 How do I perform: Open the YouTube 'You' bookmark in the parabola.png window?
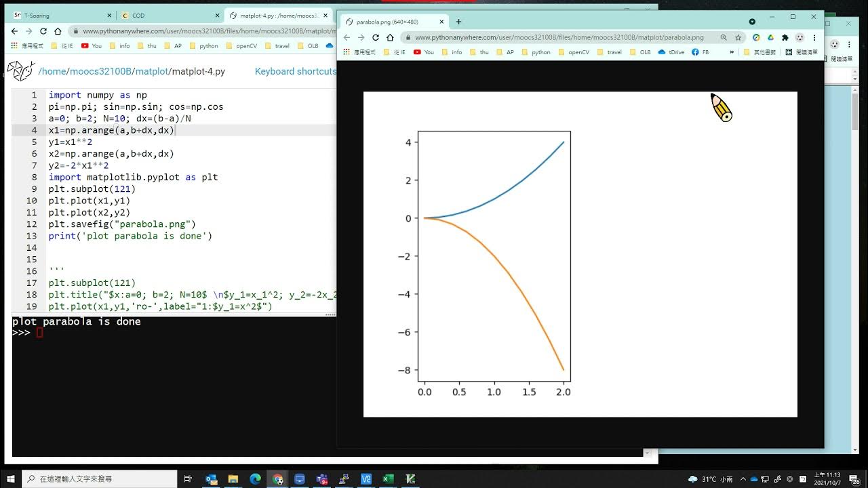tap(424, 52)
